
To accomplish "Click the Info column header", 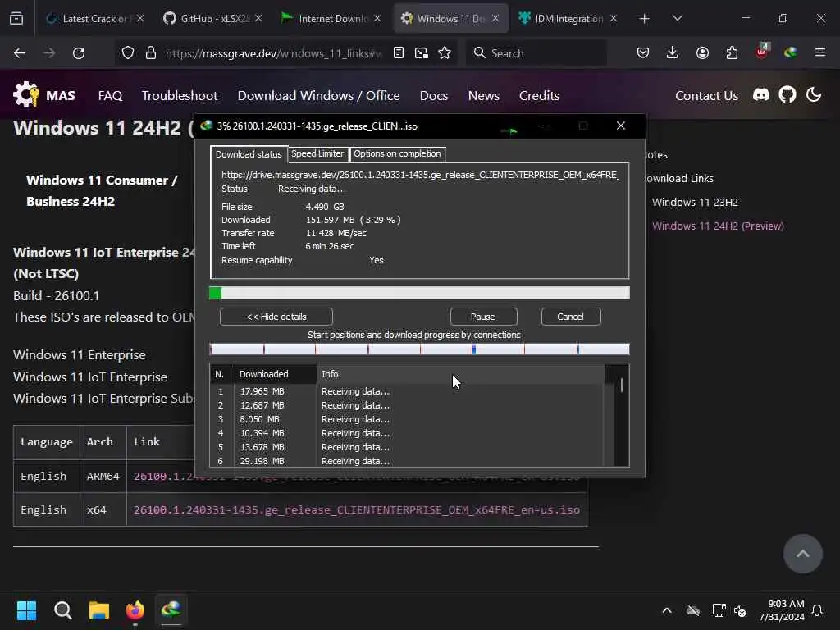I will click(461, 374).
